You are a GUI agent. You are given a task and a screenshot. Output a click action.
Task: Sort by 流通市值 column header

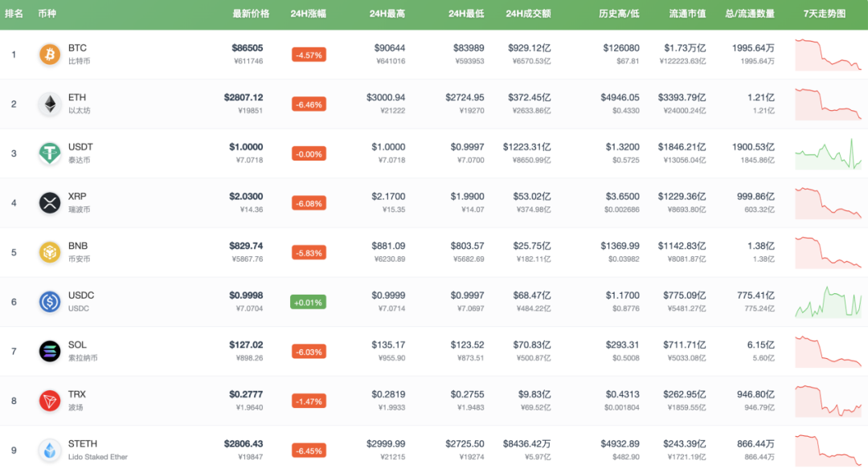pyautogui.click(x=687, y=14)
